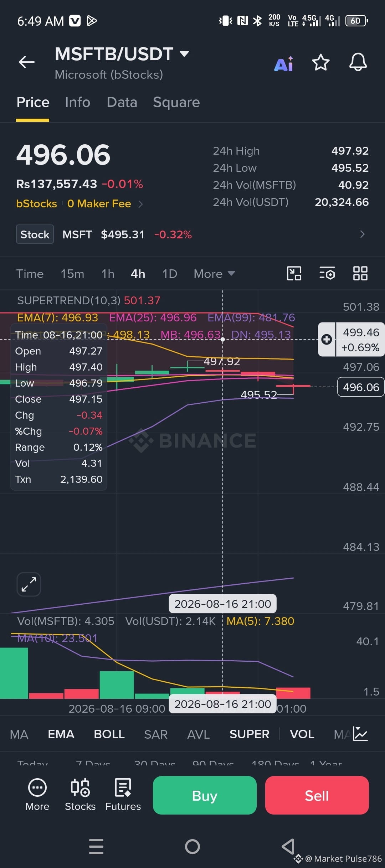
Task: Select the 1D chart interval
Action: [170, 274]
